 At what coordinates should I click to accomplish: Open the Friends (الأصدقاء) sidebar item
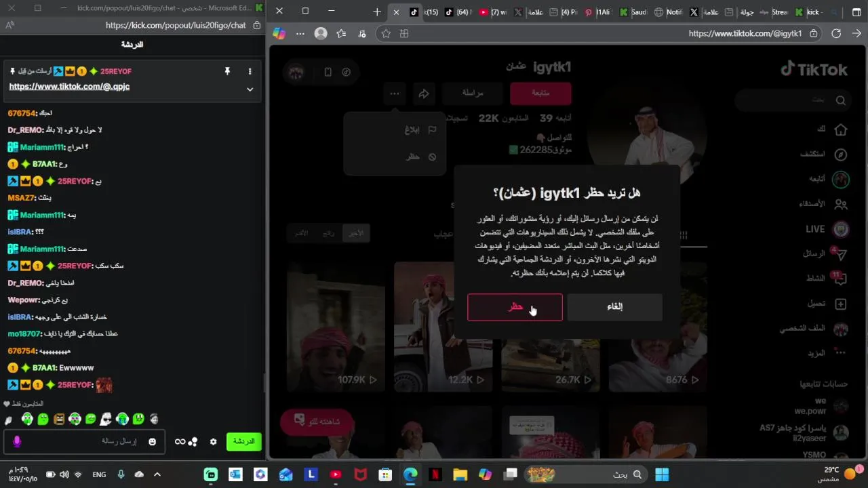tap(823, 204)
